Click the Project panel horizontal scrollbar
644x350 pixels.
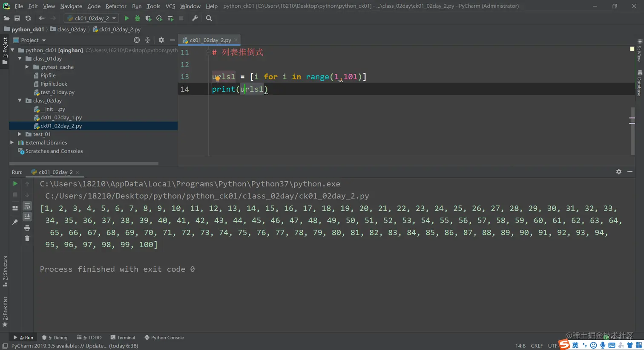point(84,163)
